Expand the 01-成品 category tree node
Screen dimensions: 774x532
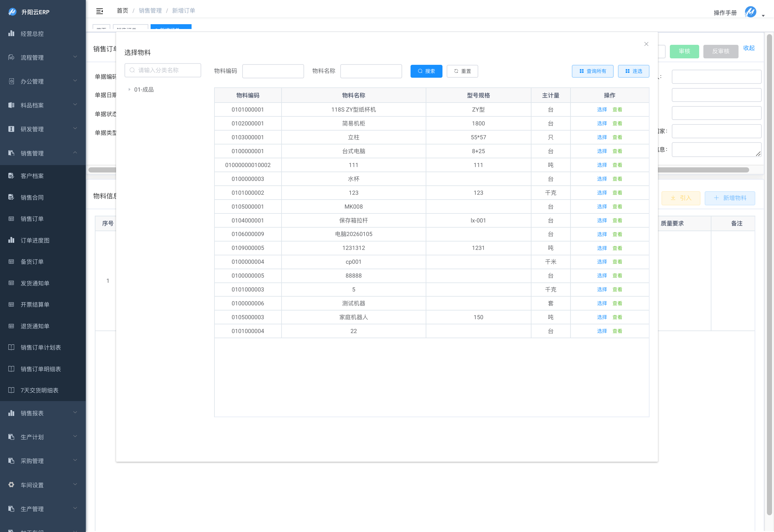(129, 89)
